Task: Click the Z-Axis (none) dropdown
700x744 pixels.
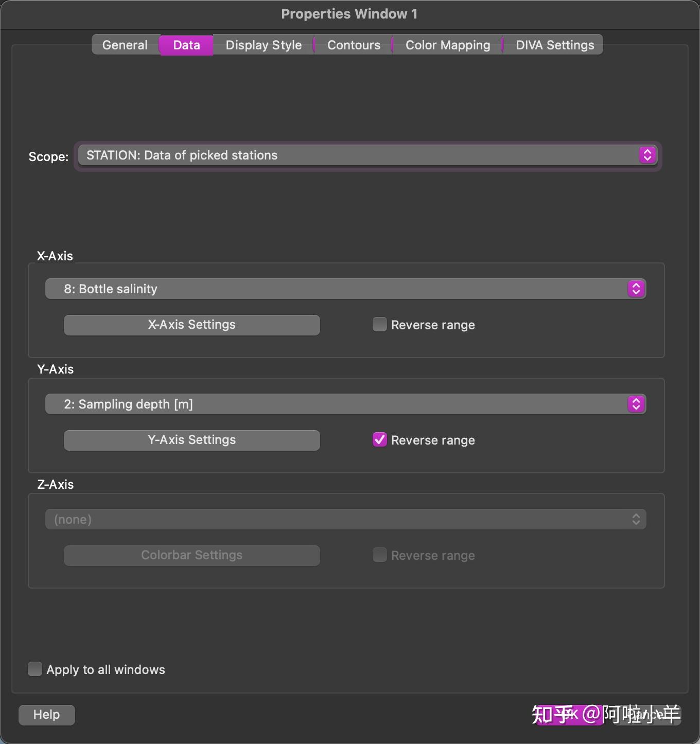Action: coord(345,520)
